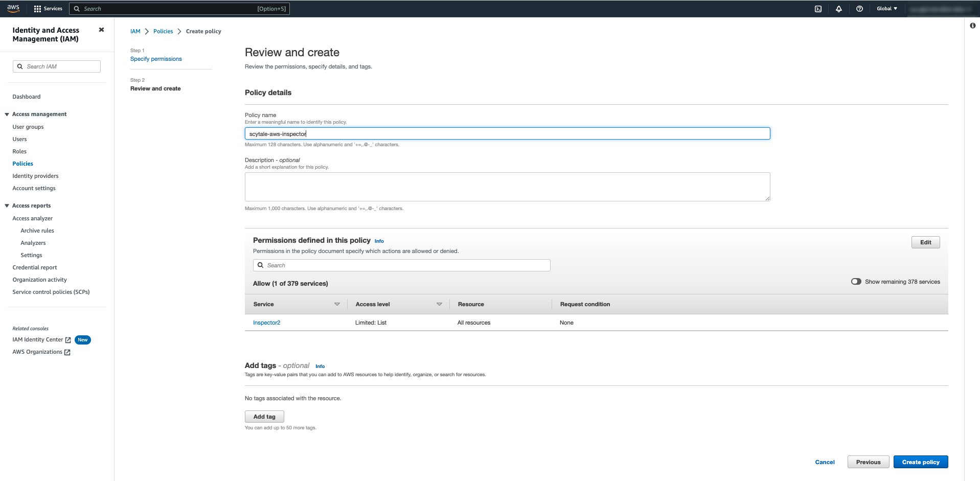This screenshot has width=980, height=481.
Task: Open the CloudShell terminal icon
Action: [x=818, y=9]
